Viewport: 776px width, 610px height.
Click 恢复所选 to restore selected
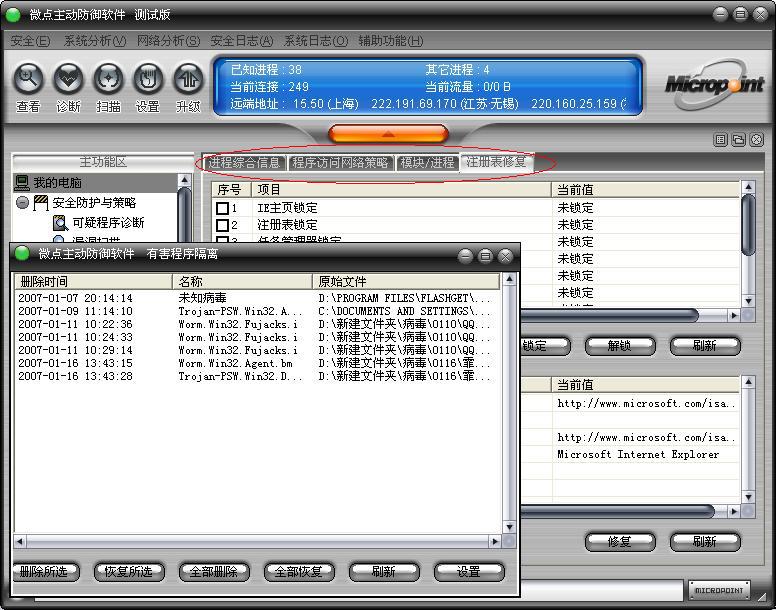pyautogui.click(x=129, y=571)
